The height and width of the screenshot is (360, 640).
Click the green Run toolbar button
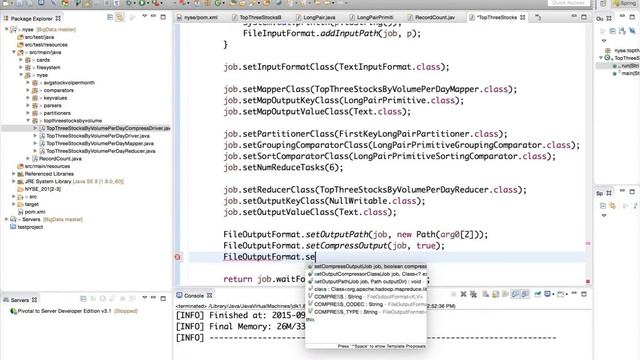(142, 3)
